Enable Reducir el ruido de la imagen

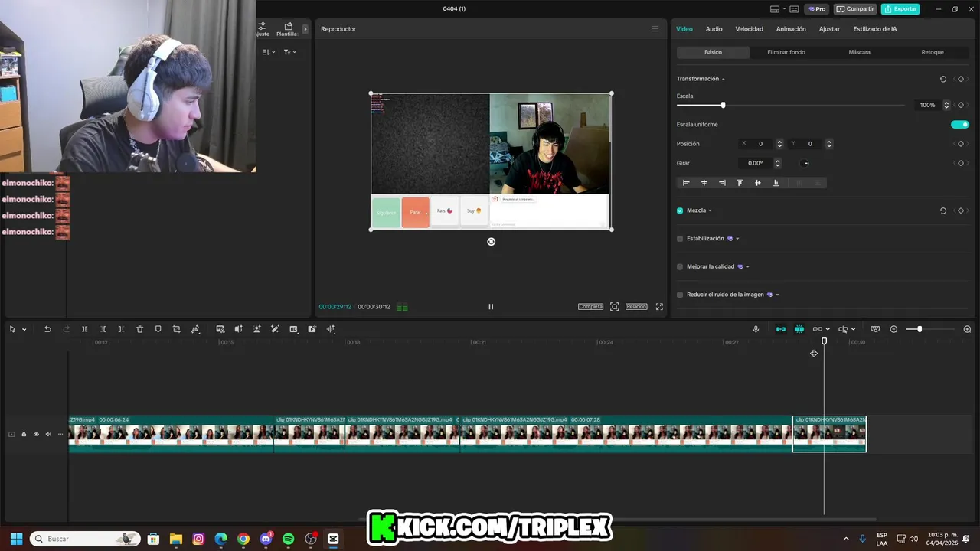[x=680, y=295]
